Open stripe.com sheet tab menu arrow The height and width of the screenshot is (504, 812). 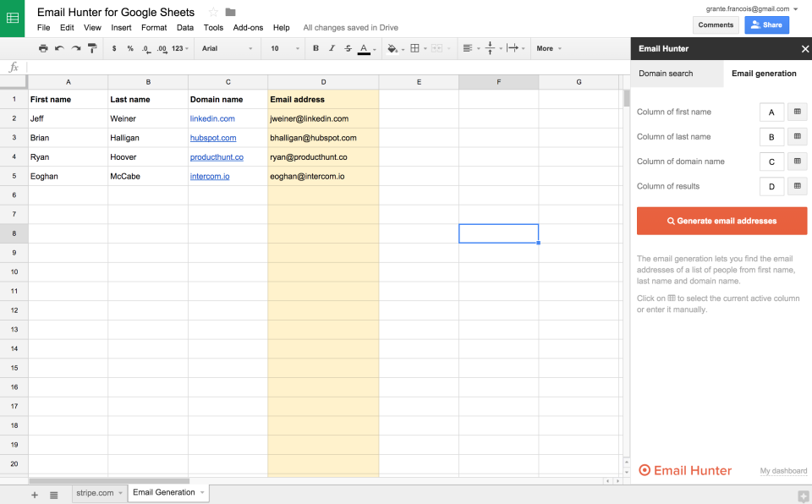(120, 493)
